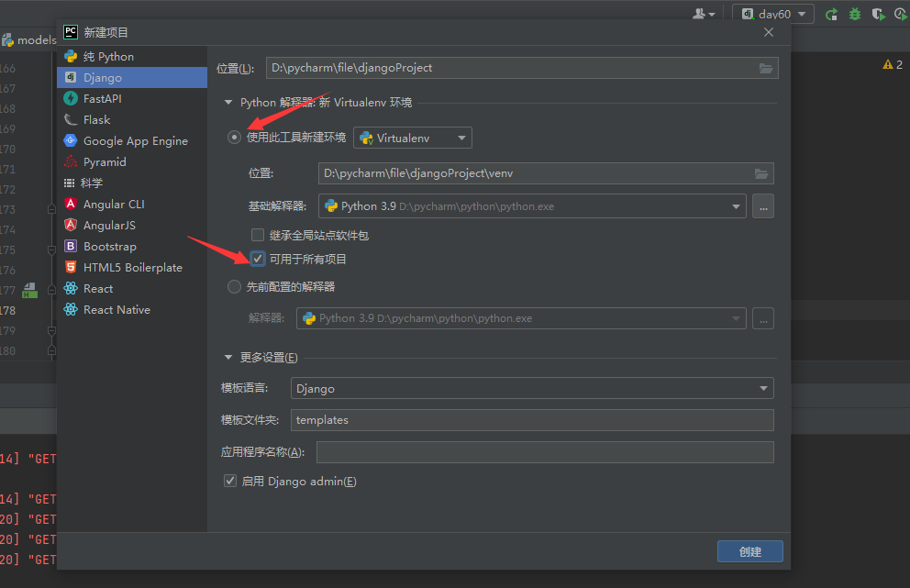The image size is (910, 588).
Task: Open the 模板语言 Django dropdown
Action: [532, 388]
